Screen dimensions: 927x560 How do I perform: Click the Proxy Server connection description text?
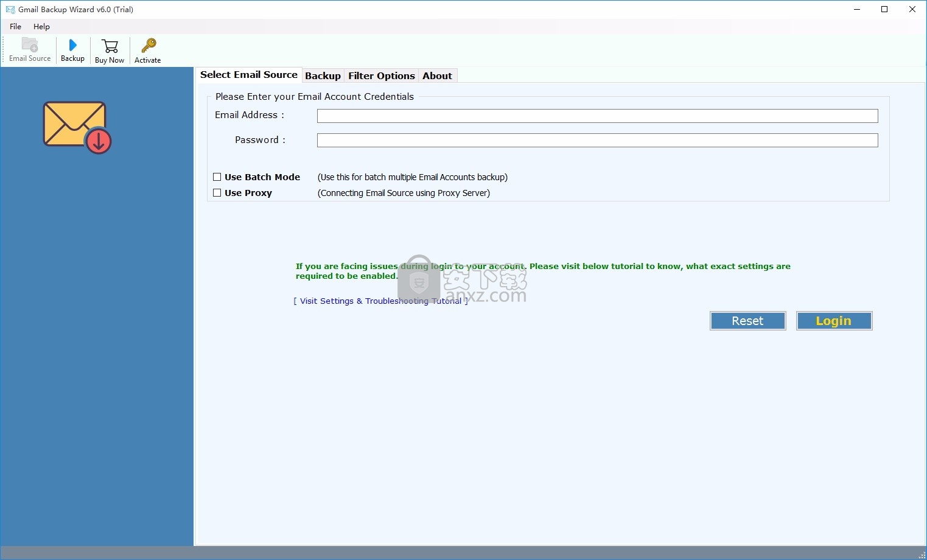tap(404, 193)
